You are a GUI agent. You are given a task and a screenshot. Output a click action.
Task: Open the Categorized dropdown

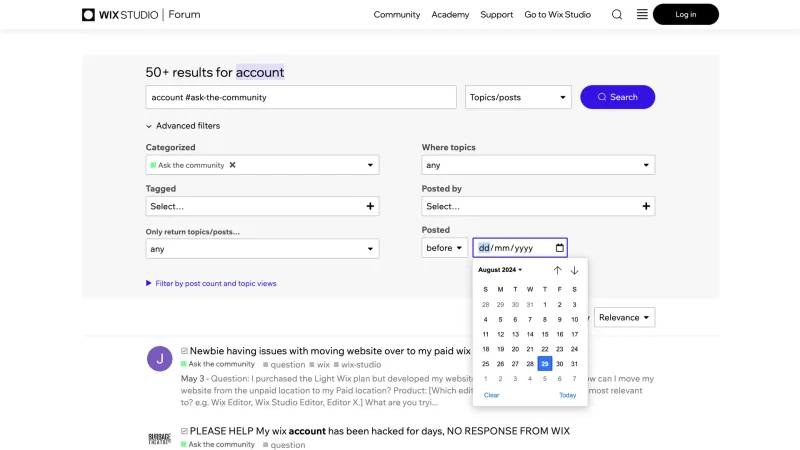click(262, 165)
